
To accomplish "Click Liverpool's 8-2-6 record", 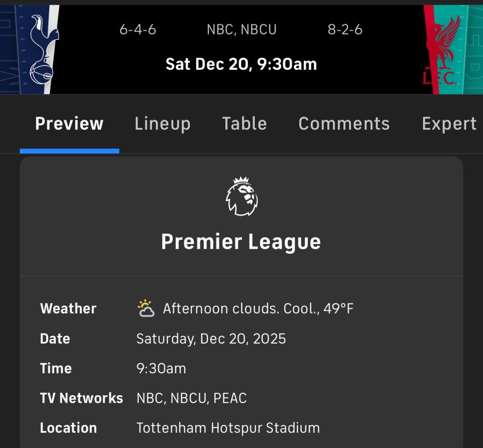I will (x=345, y=30).
